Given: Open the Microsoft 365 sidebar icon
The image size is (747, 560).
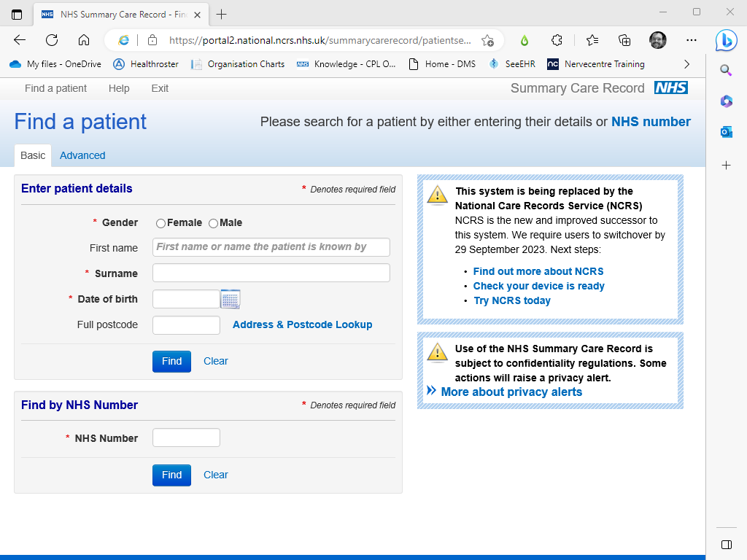Looking at the screenshot, I should (x=726, y=101).
